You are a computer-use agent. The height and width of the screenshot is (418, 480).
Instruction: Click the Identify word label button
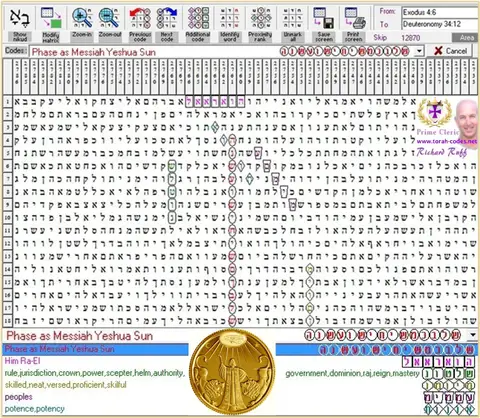click(x=230, y=37)
